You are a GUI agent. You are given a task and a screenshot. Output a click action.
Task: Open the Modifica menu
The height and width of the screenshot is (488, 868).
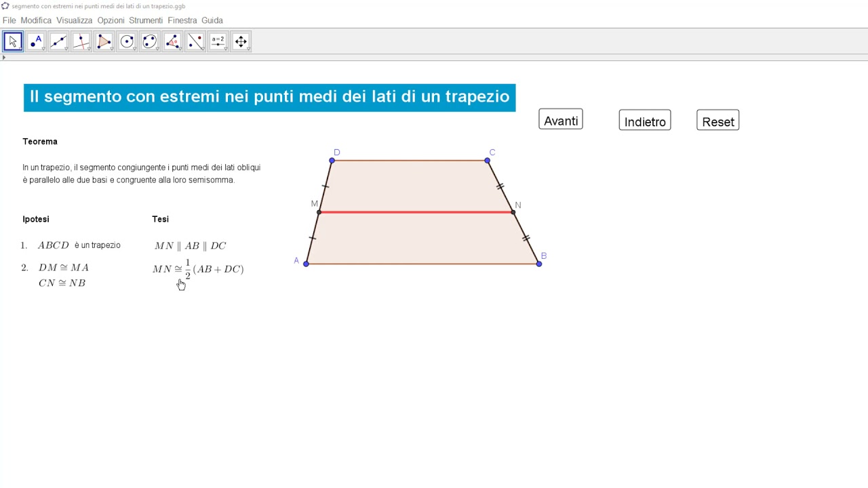[36, 20]
